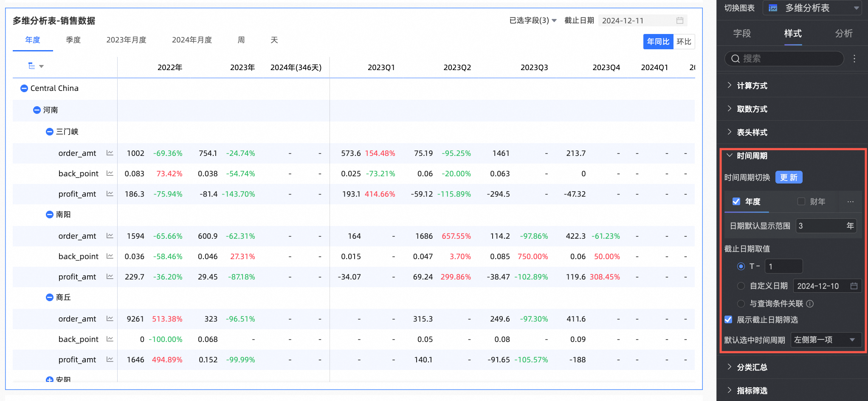Image resolution: width=868 pixels, height=401 pixels.
Task: Click the 更新 button
Action: tap(789, 178)
